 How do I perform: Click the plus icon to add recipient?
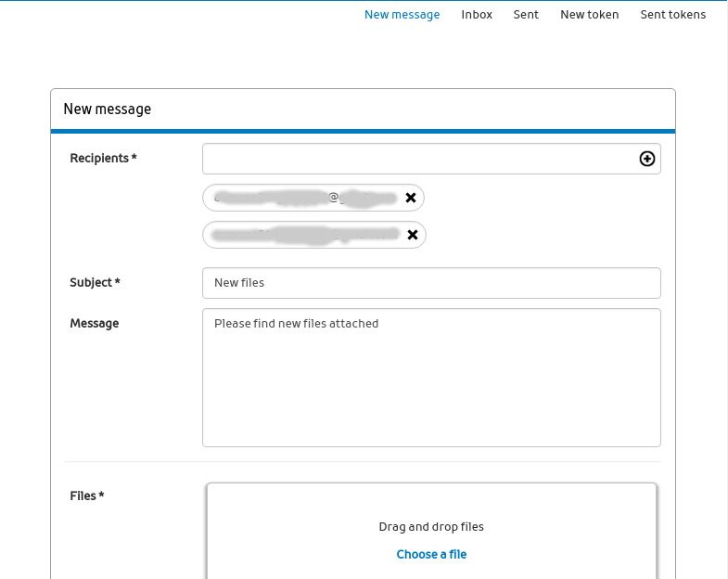point(647,159)
